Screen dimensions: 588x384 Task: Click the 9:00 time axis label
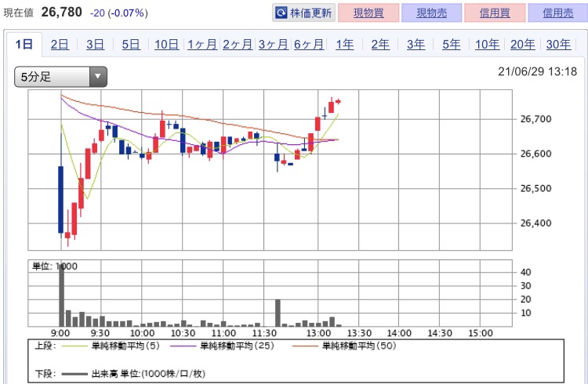[x=60, y=333]
